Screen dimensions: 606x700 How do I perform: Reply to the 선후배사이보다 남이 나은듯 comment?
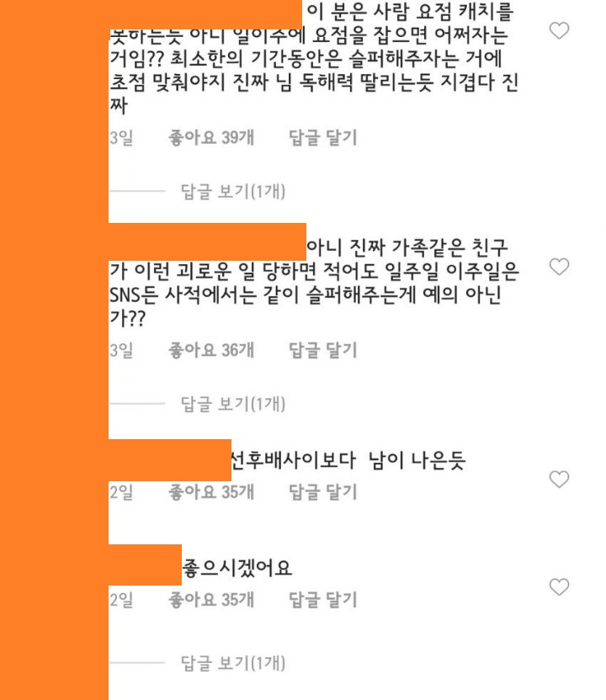coord(323,492)
